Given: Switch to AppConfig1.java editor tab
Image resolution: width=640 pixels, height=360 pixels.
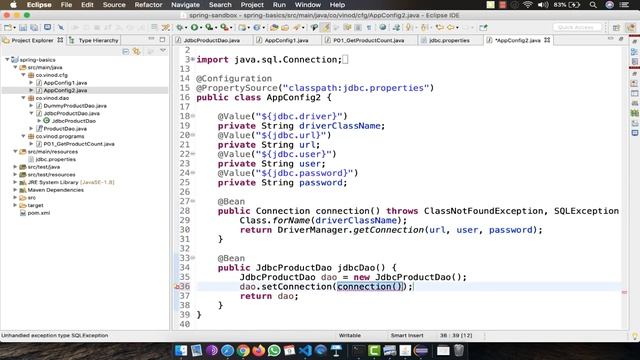Looking at the screenshot, I should (x=286, y=40).
